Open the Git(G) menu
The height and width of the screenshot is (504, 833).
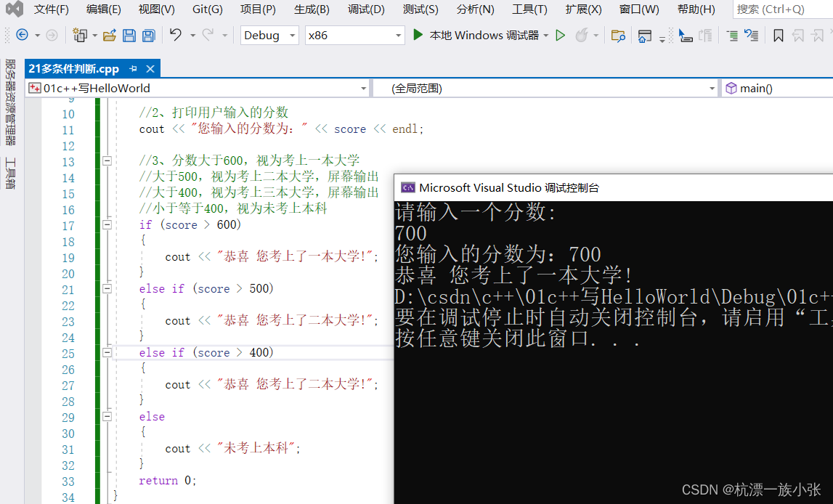(208, 9)
